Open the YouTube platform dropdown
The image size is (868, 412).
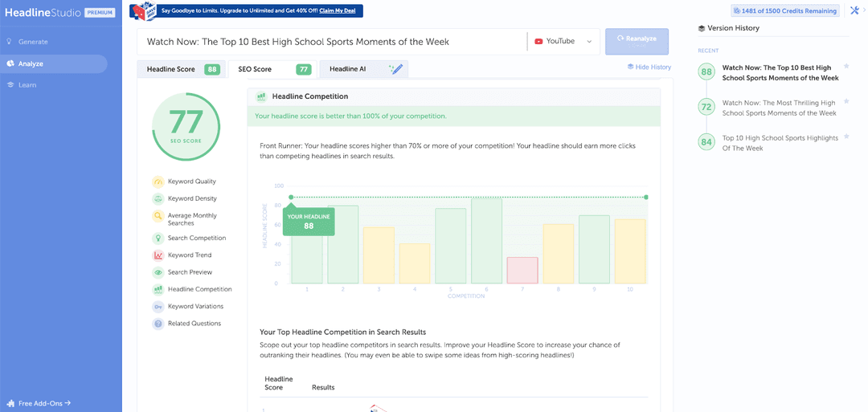tap(563, 42)
